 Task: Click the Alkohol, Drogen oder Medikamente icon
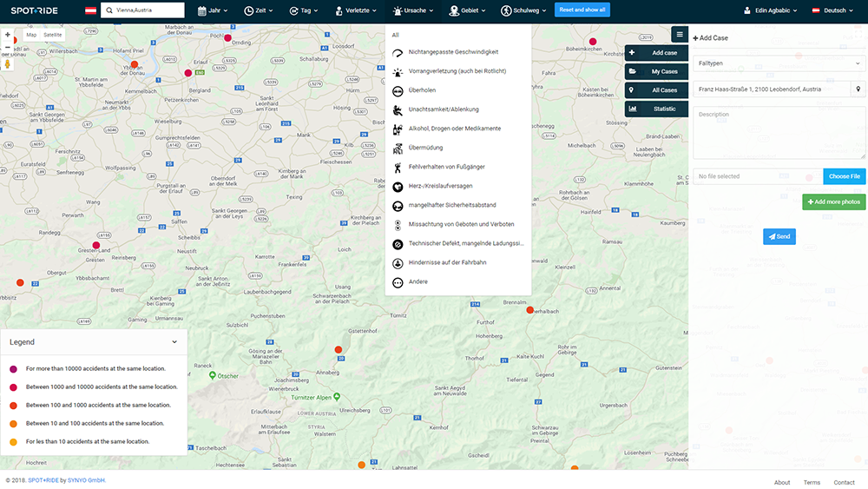[x=398, y=129]
